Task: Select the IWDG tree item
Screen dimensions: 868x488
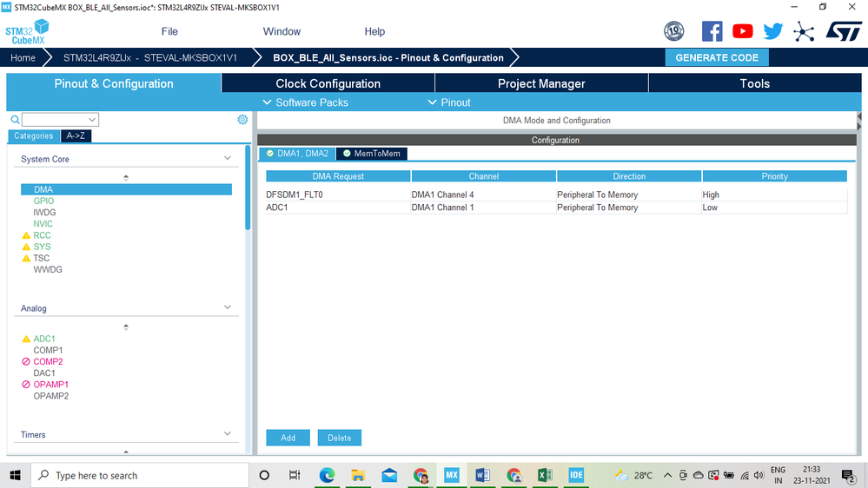Action: 45,213
